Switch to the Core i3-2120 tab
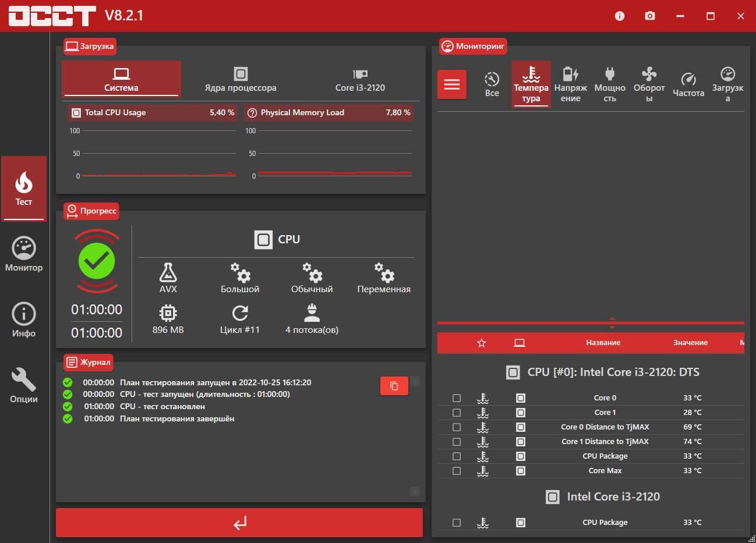The height and width of the screenshot is (543, 756). pos(360,79)
